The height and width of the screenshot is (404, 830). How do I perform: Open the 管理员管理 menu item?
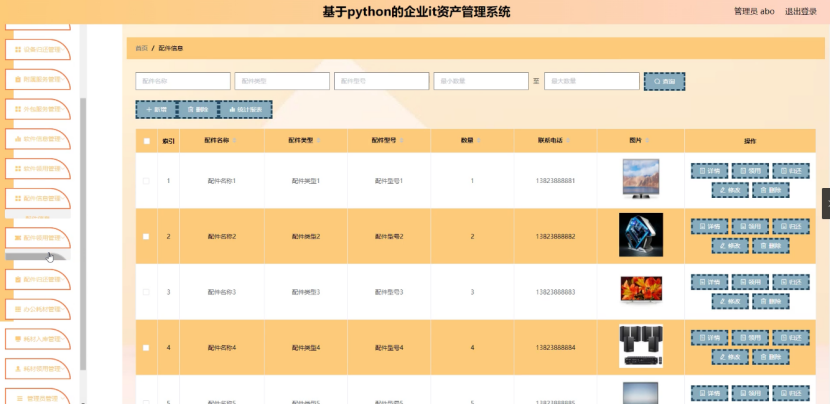[38, 398]
